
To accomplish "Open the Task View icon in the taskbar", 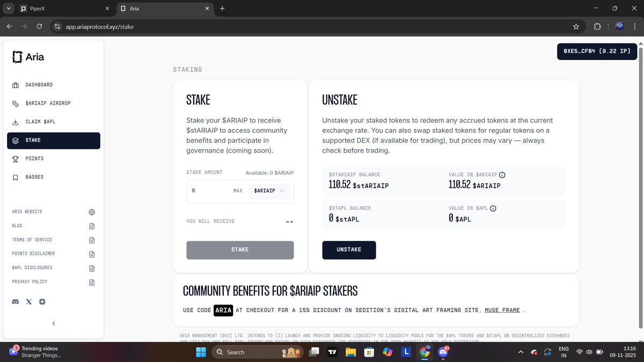I will click(314, 352).
